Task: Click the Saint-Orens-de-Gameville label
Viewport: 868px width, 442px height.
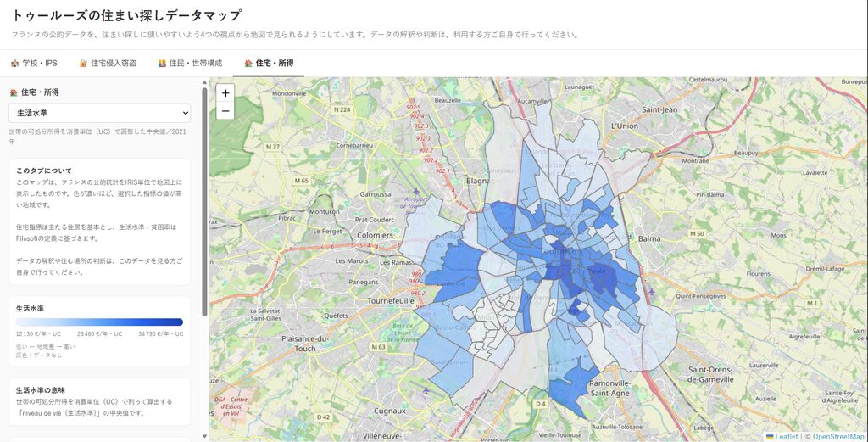Action: coord(710,374)
